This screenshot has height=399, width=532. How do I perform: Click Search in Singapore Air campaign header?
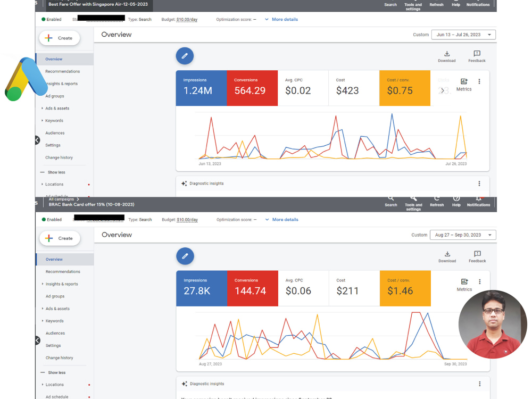tap(390, 4)
